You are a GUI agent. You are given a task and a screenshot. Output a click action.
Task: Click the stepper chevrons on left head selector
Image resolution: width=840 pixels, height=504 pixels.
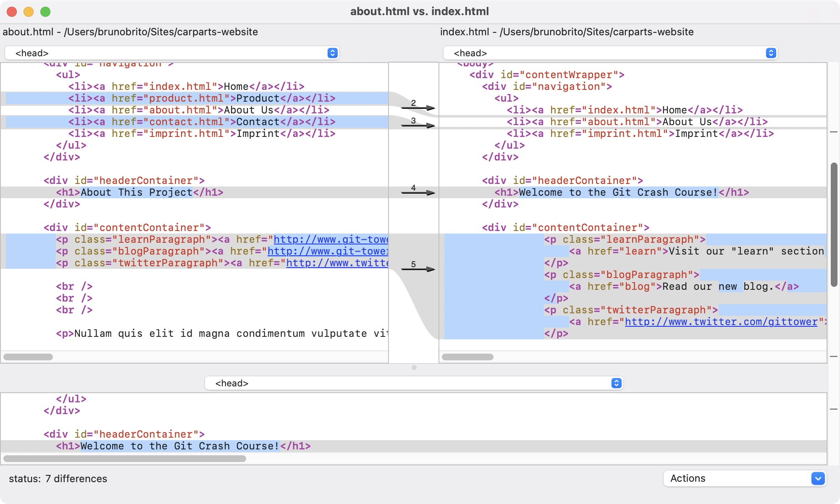point(332,53)
